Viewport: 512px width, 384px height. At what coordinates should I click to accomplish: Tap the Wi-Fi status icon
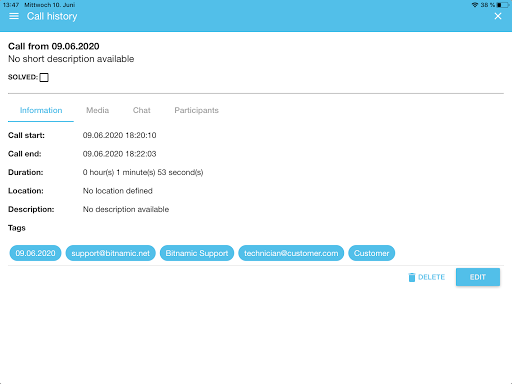[x=475, y=5]
